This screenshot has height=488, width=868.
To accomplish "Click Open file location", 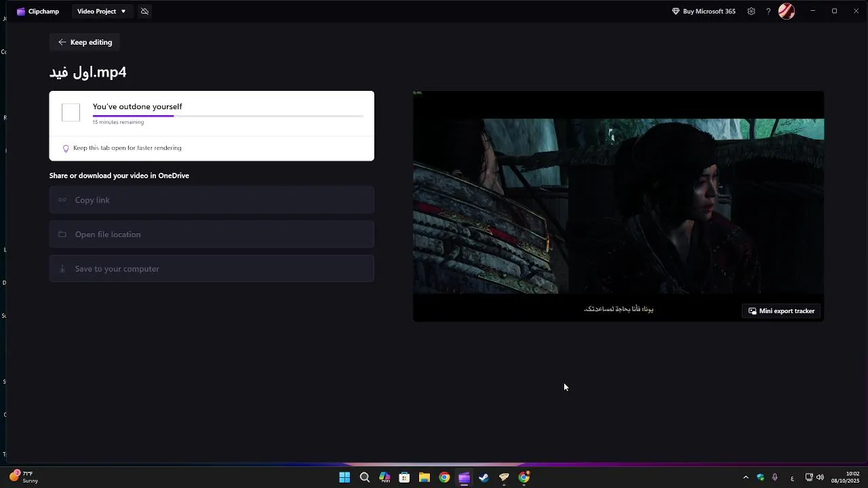I will coord(212,235).
